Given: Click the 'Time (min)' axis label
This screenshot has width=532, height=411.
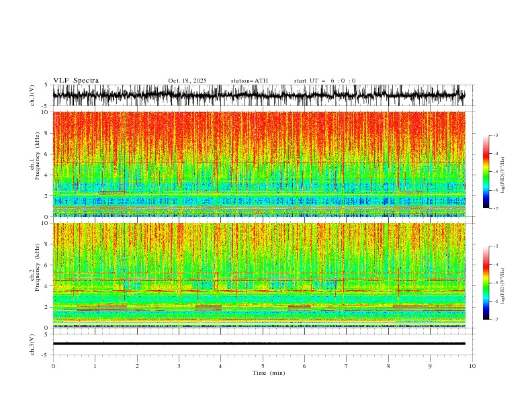Looking at the screenshot, I should (269, 373).
